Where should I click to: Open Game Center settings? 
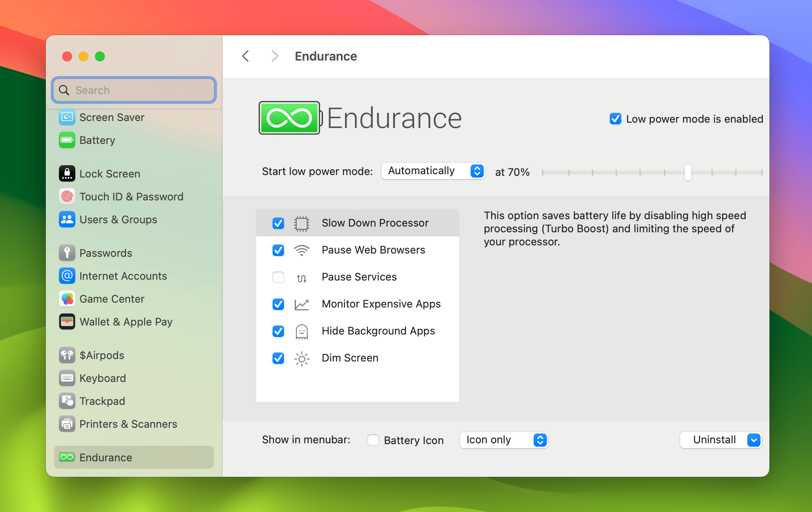134,299
